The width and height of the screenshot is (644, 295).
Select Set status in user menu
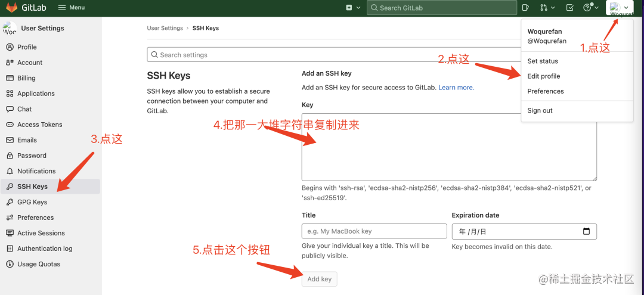[543, 61]
